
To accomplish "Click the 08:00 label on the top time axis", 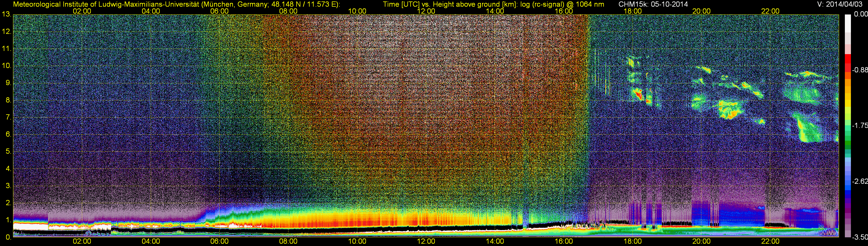I will pyautogui.click(x=288, y=11).
